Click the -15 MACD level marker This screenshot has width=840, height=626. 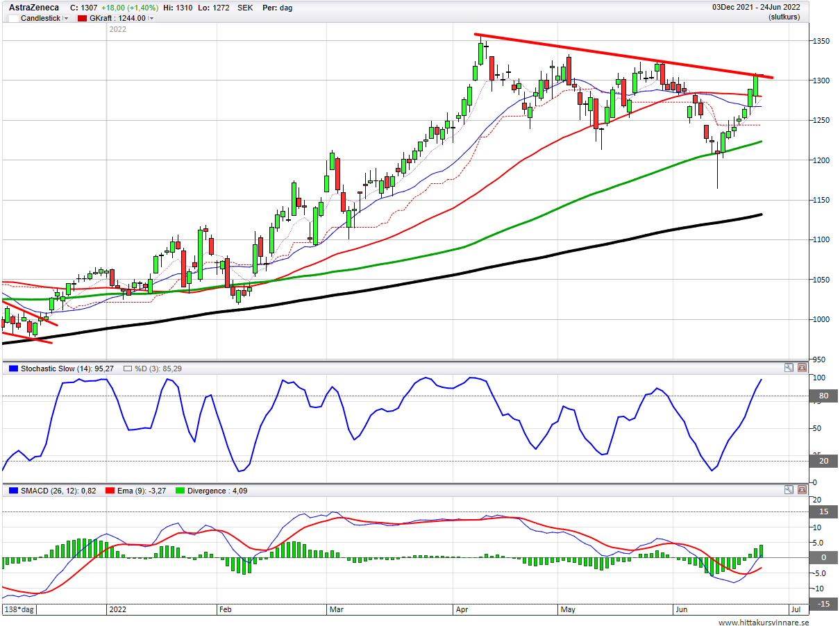click(823, 603)
